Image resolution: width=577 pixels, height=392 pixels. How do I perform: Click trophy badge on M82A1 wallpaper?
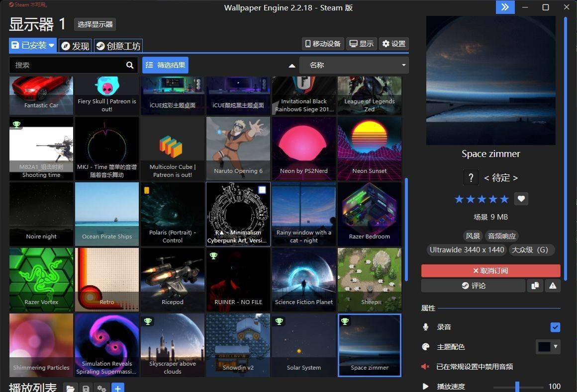pyautogui.click(x=16, y=124)
